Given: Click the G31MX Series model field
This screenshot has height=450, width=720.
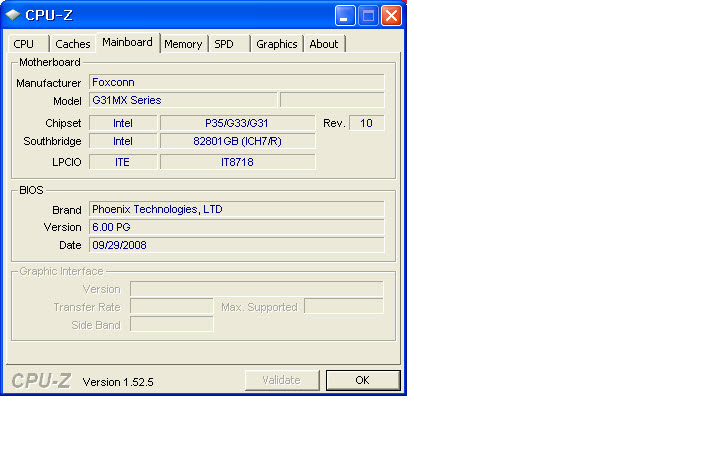Looking at the screenshot, I should [183, 100].
